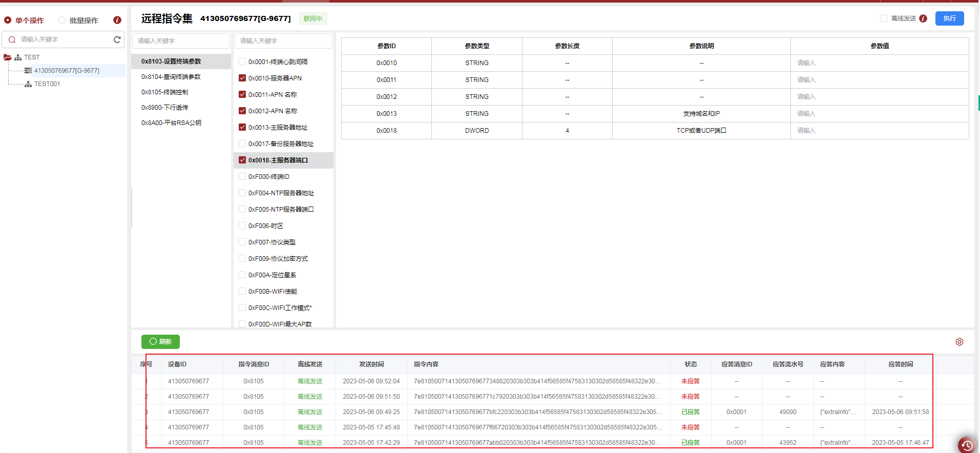The height and width of the screenshot is (453, 980).
Task: Click the search magnifier icon in device search
Action: click(x=12, y=39)
